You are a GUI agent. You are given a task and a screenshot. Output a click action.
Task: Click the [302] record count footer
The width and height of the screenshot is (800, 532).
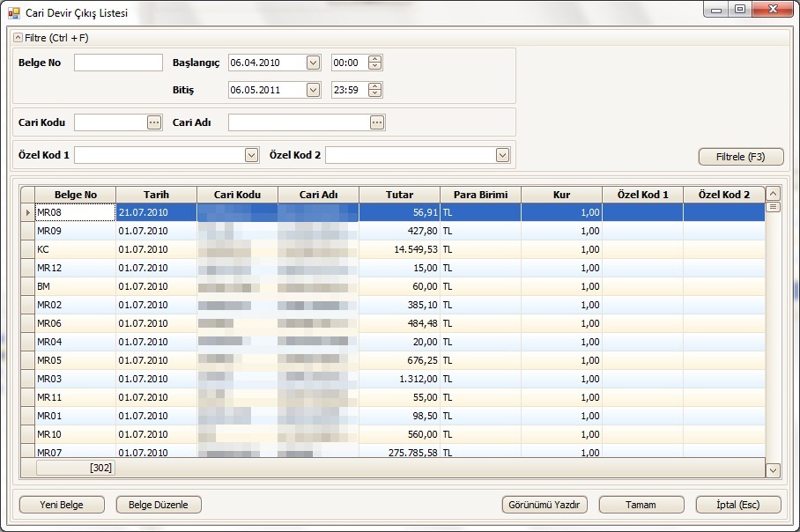[x=76, y=468]
